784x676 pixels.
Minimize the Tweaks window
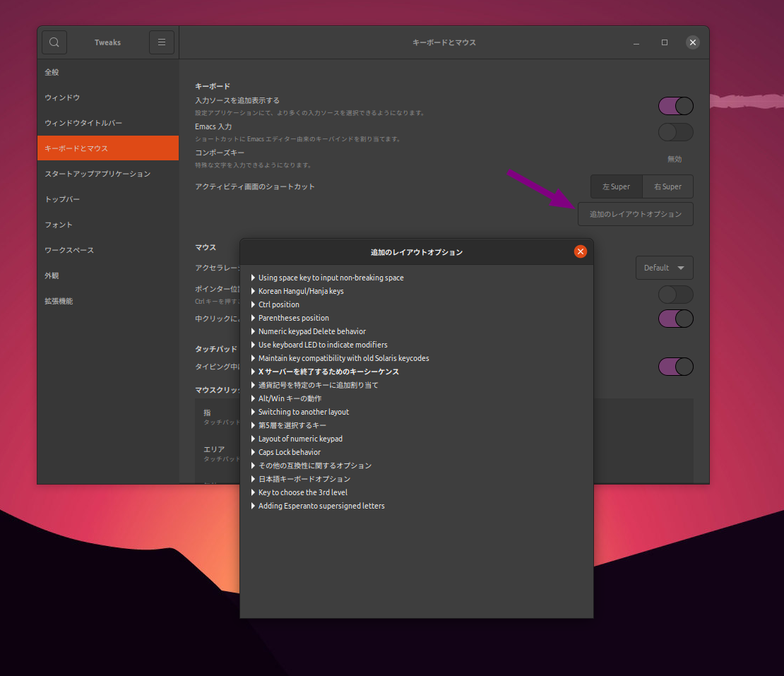point(636,42)
